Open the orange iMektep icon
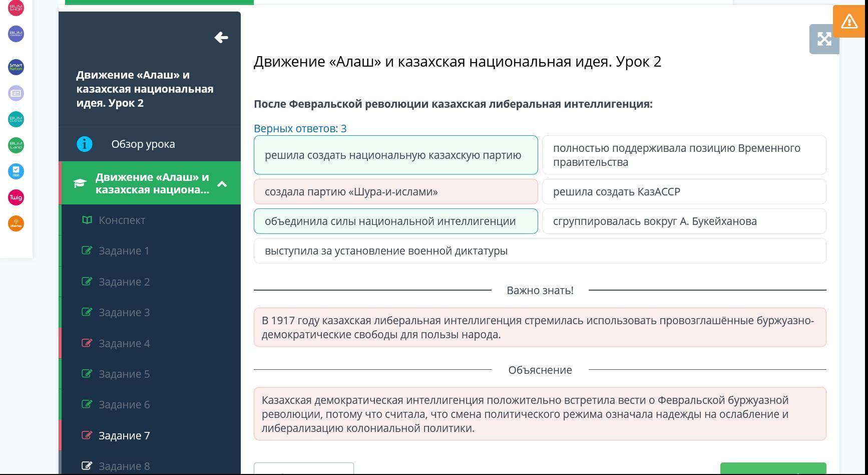 click(x=16, y=223)
